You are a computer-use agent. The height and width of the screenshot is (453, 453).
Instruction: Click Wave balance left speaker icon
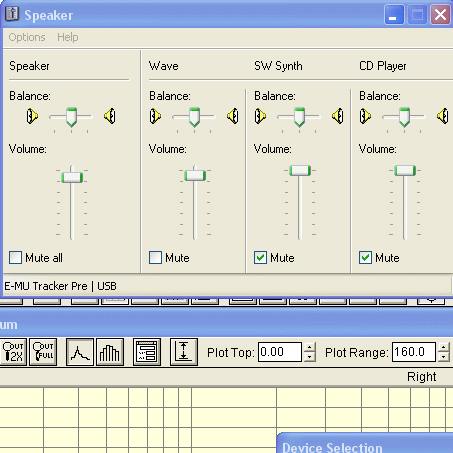point(155,116)
